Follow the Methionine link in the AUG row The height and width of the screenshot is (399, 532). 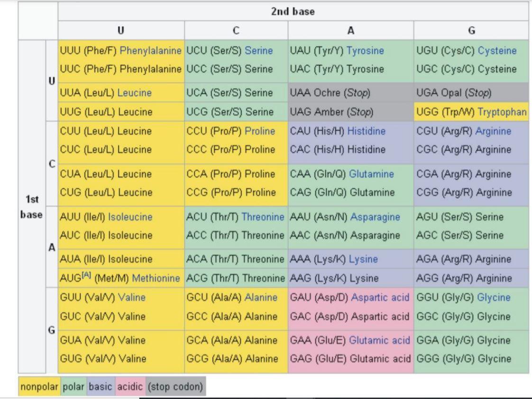tap(156, 278)
